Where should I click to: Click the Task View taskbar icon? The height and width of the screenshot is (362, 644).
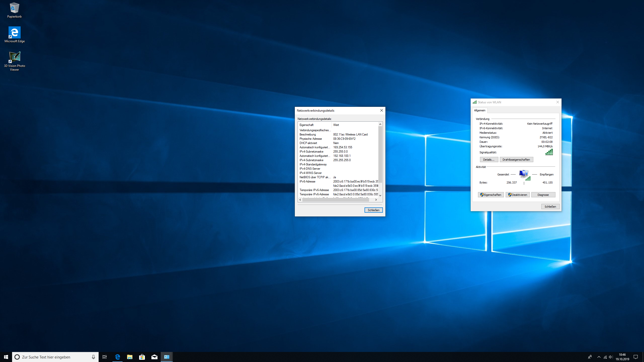(105, 357)
